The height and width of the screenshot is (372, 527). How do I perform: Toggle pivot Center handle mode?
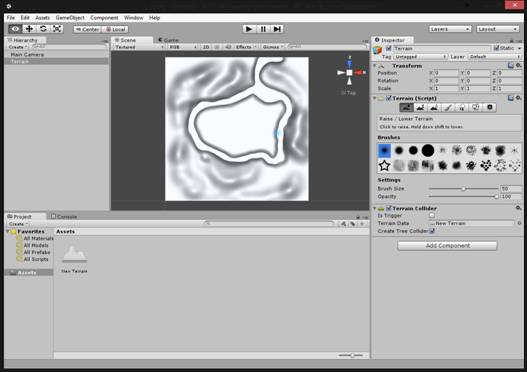pos(87,29)
